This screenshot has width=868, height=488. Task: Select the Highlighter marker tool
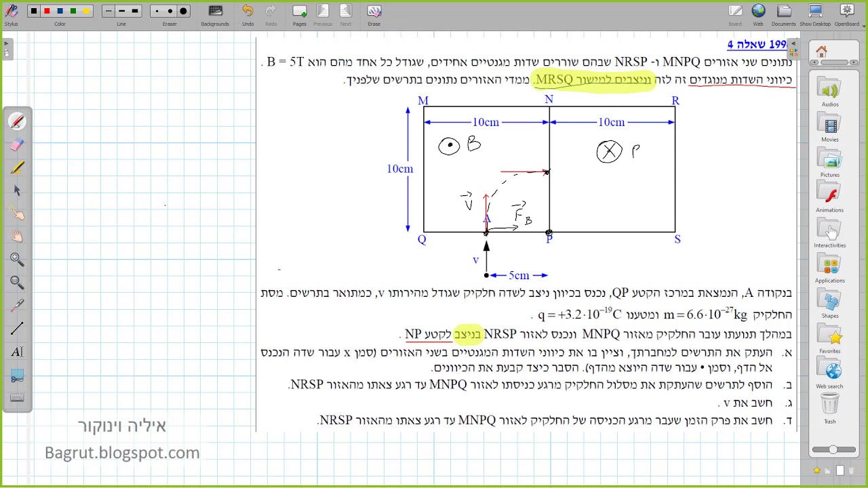(x=18, y=167)
